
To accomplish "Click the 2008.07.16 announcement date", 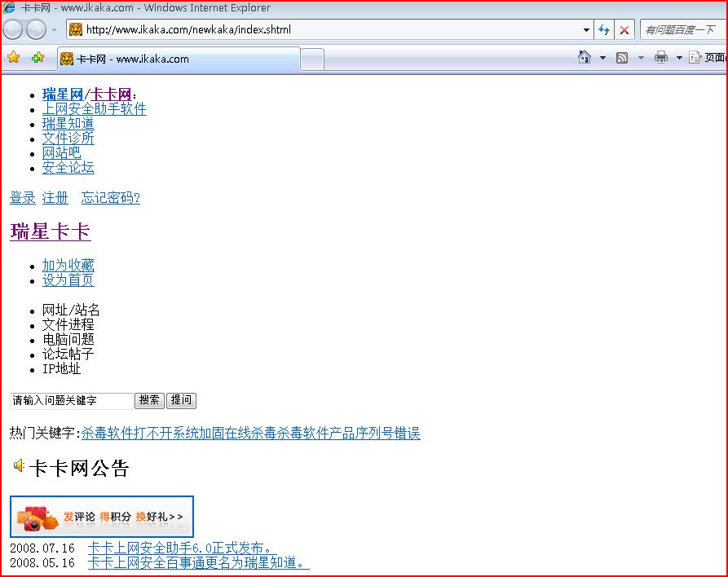I will (42, 548).
